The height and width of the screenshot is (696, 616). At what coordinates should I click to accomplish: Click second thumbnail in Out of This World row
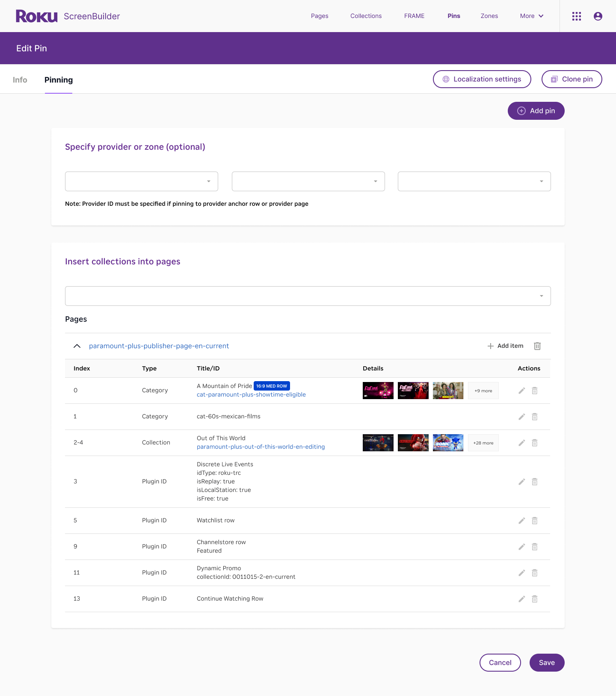pos(413,443)
